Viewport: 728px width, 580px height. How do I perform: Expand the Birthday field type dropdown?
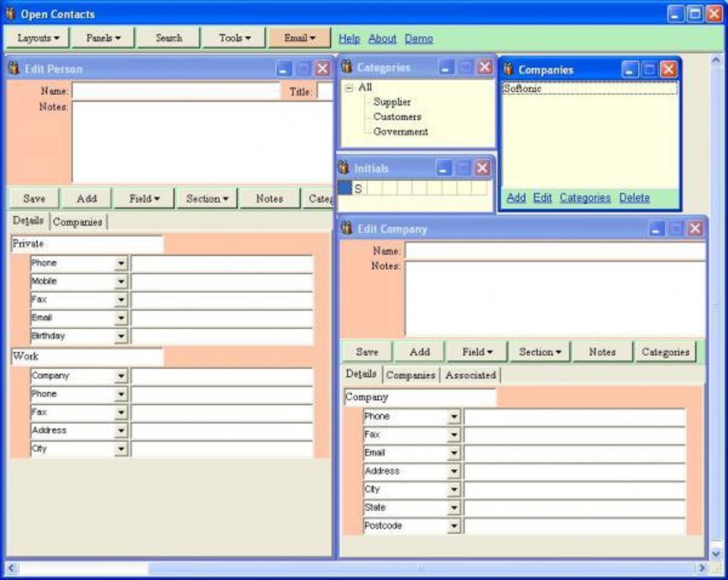[x=121, y=336]
